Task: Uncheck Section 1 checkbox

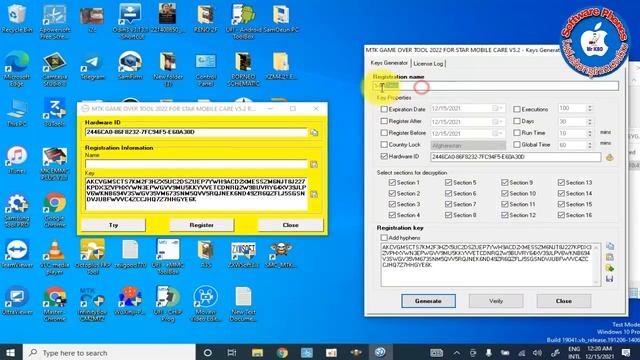Action: tap(392, 182)
